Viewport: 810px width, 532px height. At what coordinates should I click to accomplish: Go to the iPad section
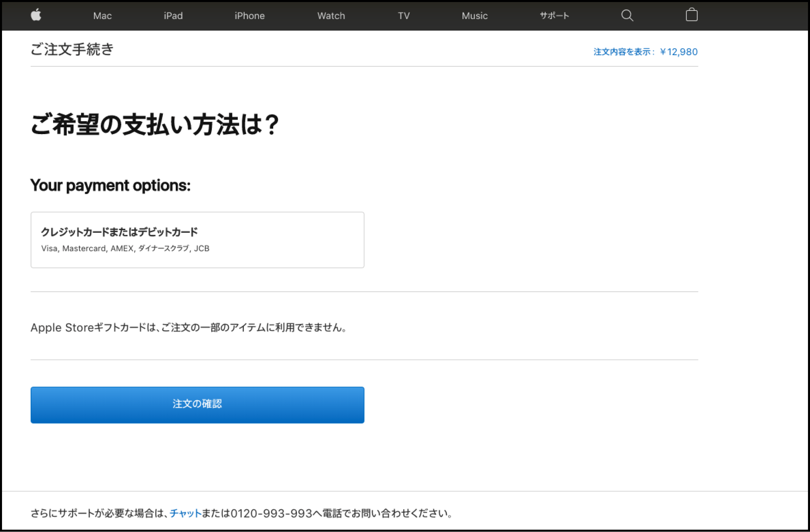coord(173,16)
